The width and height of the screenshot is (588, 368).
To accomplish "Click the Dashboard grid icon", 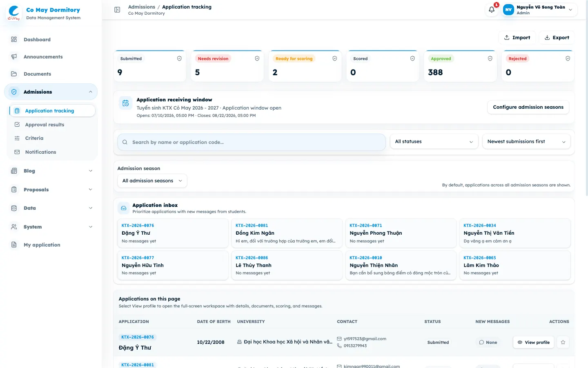I will (x=14, y=40).
